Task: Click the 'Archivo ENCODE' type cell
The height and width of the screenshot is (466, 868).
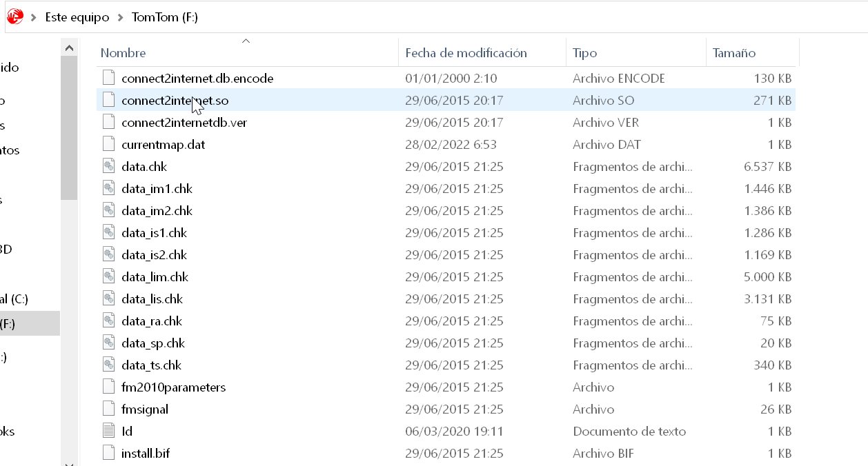Action: click(619, 78)
